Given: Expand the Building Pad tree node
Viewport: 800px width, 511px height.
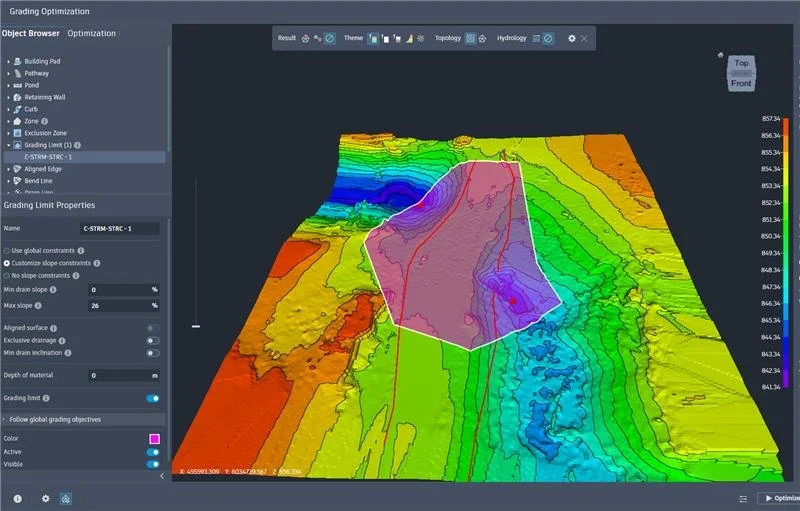Looking at the screenshot, I should point(8,61).
